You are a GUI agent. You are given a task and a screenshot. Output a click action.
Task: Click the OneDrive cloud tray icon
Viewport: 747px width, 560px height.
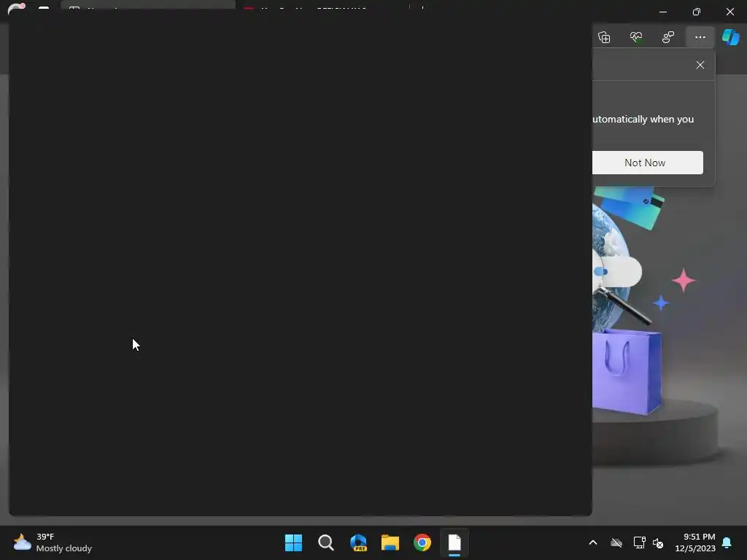[616, 542]
